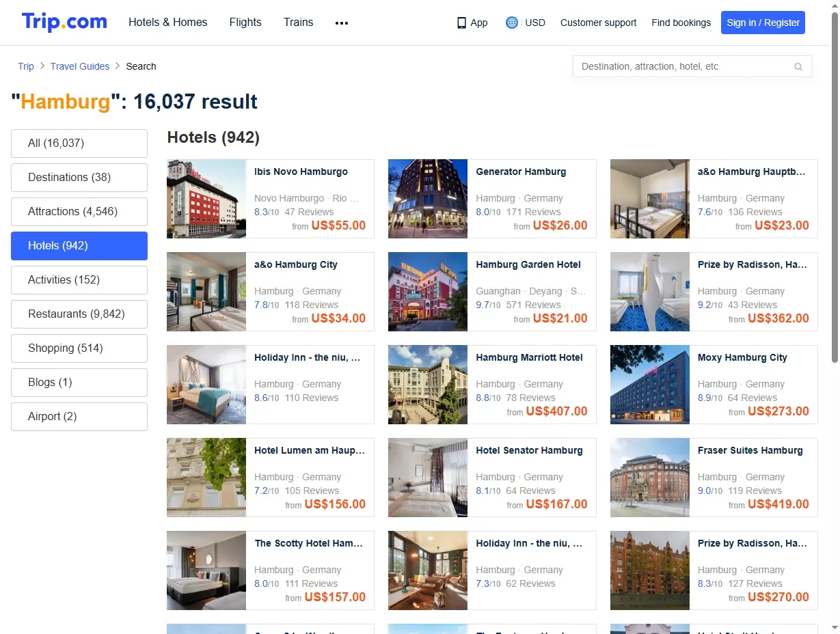
Task: Click Hamburg Marriott Hotel title
Action: click(529, 358)
